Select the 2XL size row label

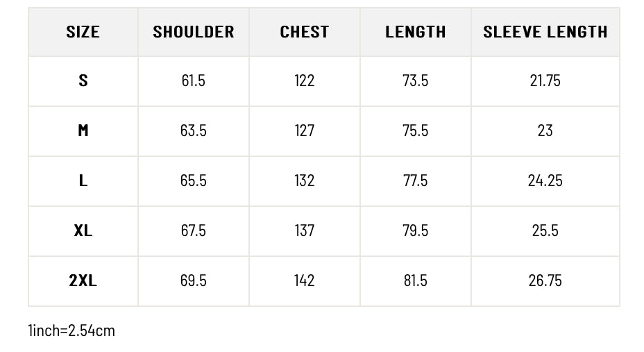pos(83,280)
